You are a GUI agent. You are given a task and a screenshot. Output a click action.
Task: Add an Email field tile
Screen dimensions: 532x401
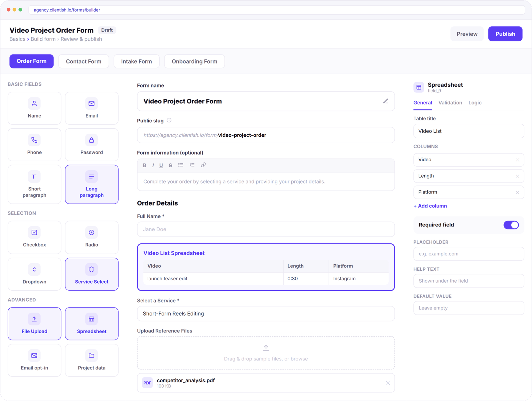pos(91,108)
